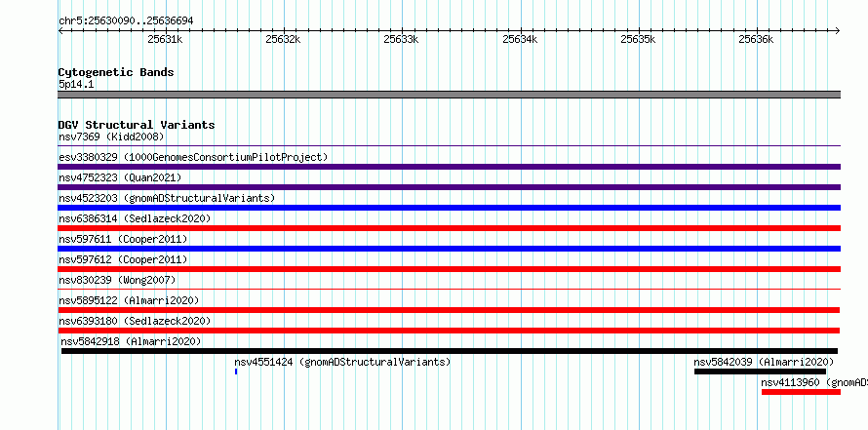Screen dimensions: 868x430
Task: Click the 25635k ruler tick
Action: [638, 39]
